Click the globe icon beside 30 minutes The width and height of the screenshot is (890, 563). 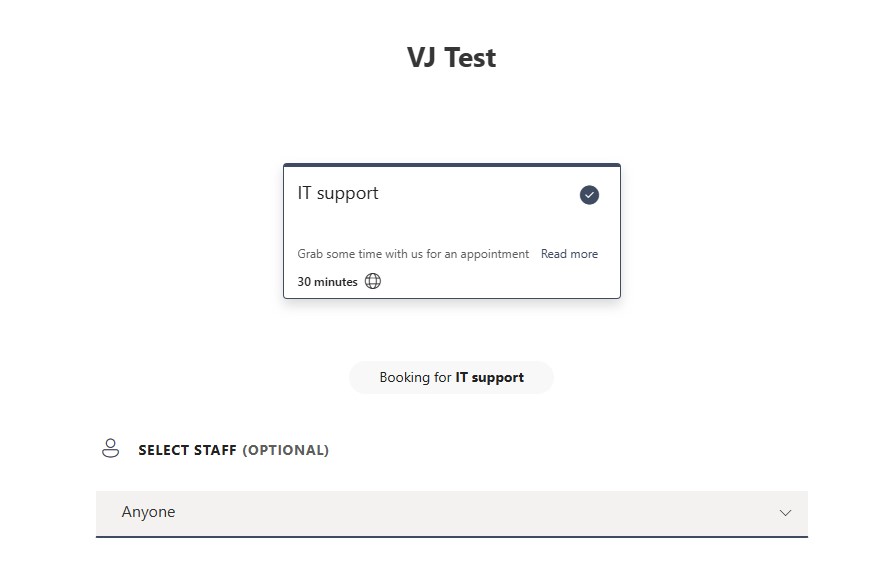coord(372,281)
